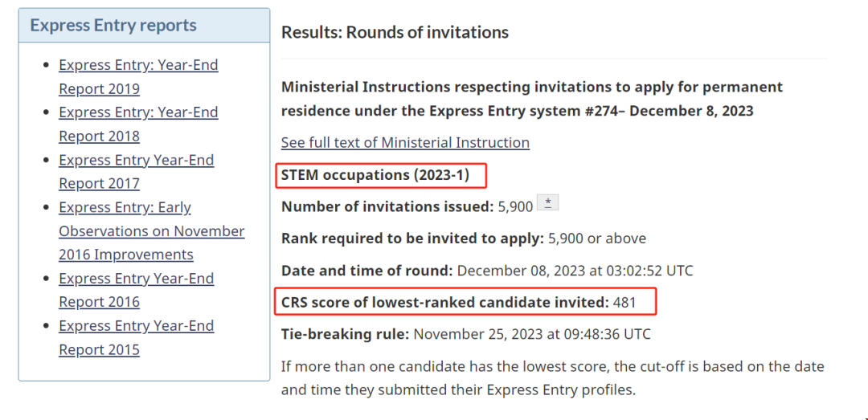
Task: Click the CRS score of lowest-ranked candidate line
Action: 444,302
